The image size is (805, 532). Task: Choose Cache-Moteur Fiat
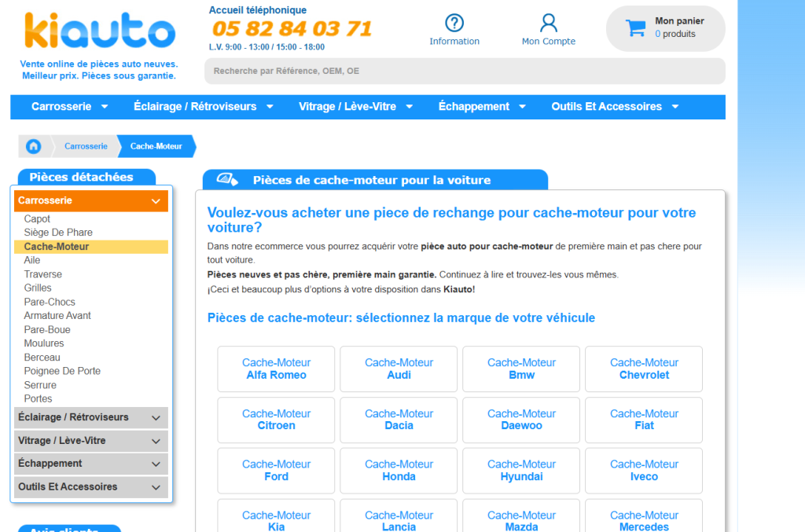(x=644, y=420)
